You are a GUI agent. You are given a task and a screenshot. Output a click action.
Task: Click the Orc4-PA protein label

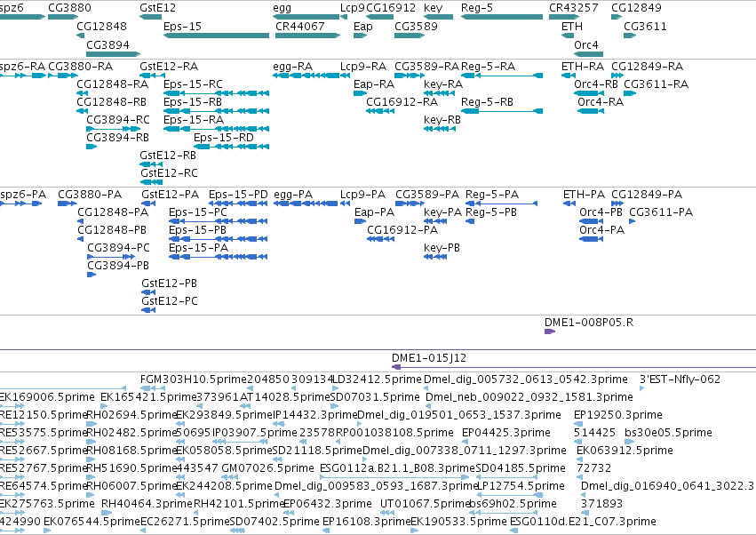coord(601,230)
